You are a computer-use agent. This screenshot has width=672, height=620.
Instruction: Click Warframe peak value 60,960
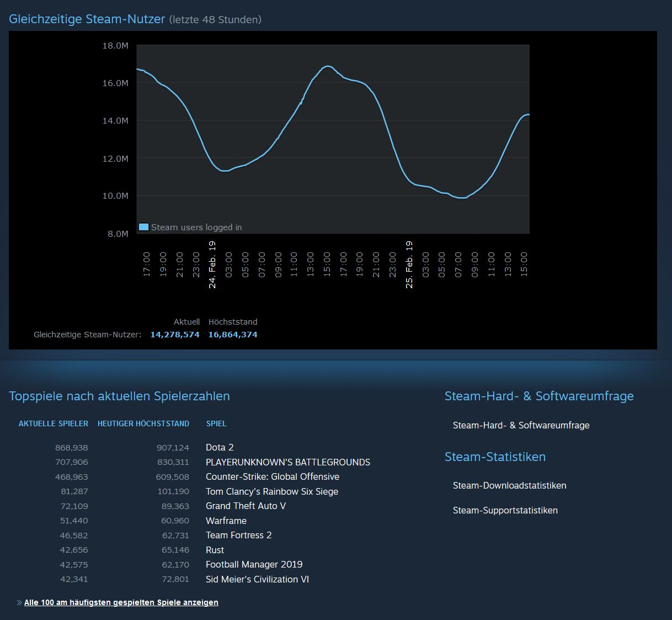175,521
